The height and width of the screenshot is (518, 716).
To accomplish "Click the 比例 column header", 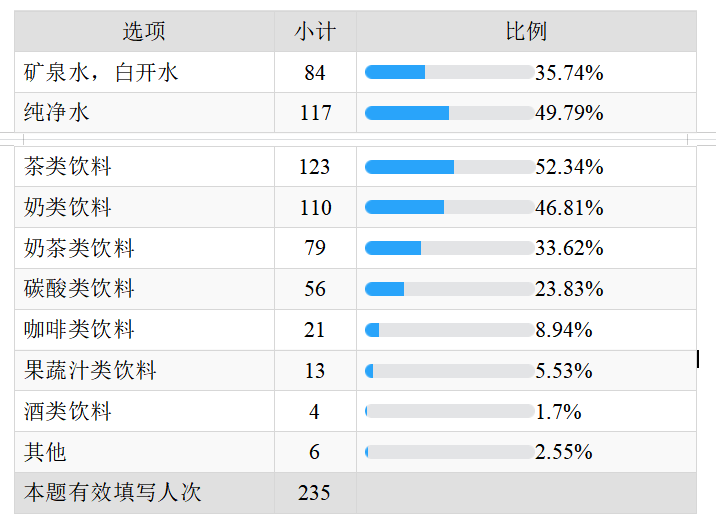I will coord(526,31).
